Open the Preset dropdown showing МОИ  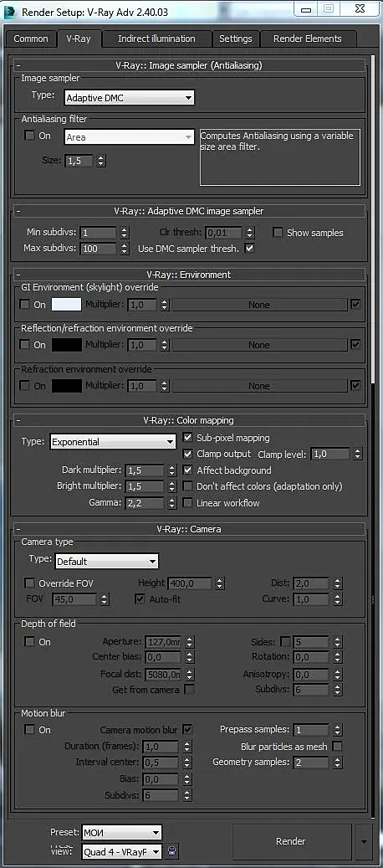click(121, 832)
